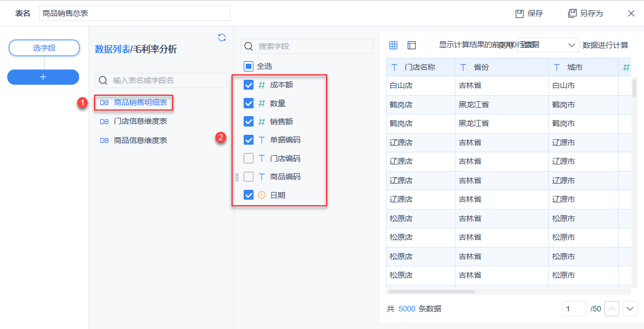Check the 门店编码 field checkbox
The width and height of the screenshot is (644, 329).
[x=249, y=158]
